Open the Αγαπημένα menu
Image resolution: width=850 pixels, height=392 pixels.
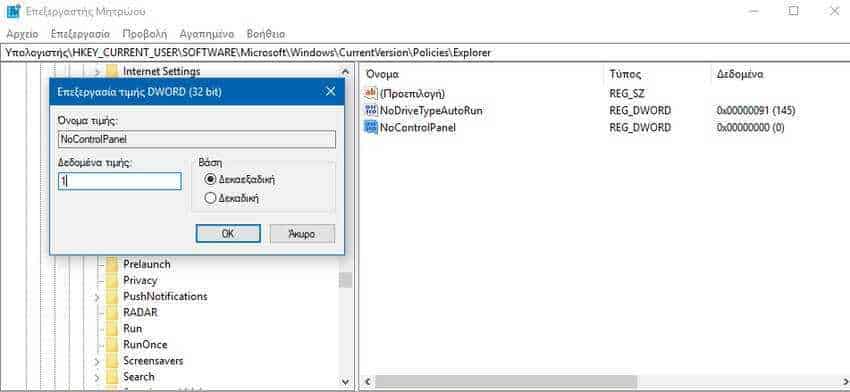click(207, 34)
